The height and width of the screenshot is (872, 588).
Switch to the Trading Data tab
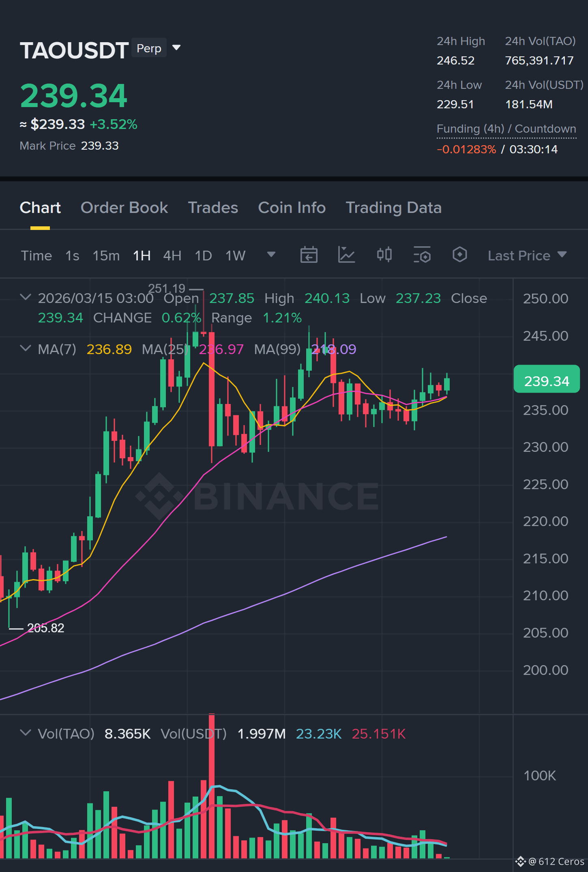(x=393, y=208)
